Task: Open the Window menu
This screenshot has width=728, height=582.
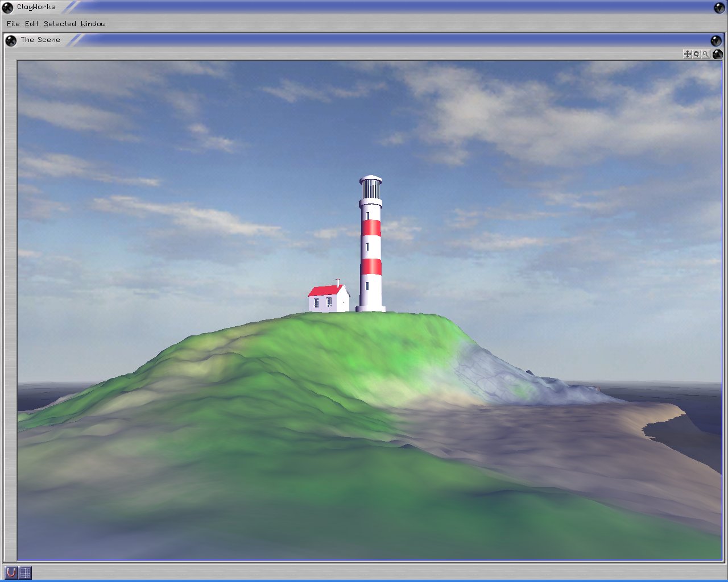Action: (x=93, y=24)
